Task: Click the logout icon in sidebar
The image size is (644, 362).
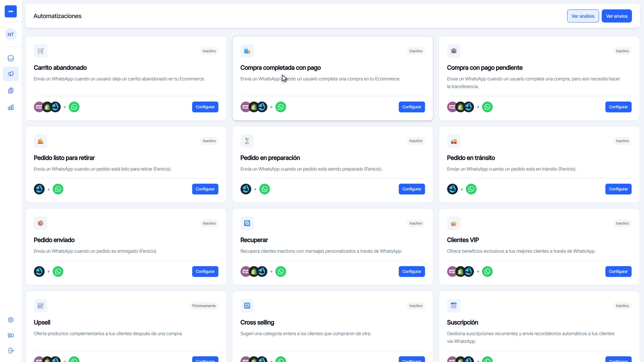Action: pyautogui.click(x=11, y=351)
